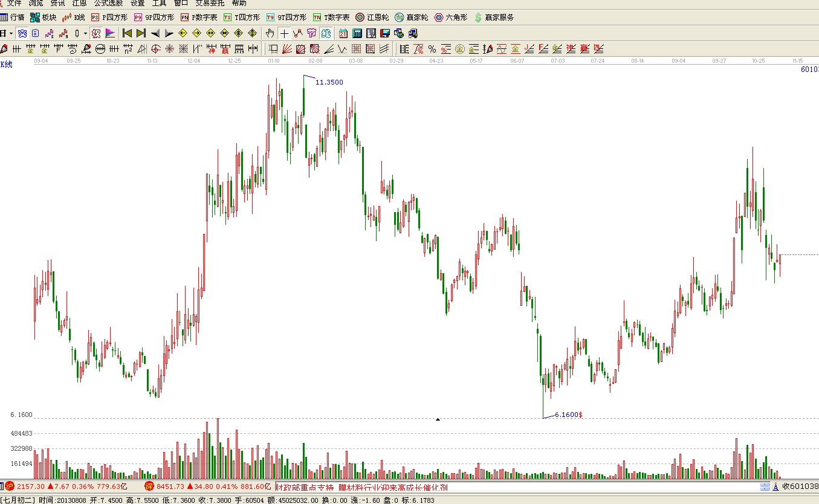Open the 公式选股 menu

pos(108,3)
